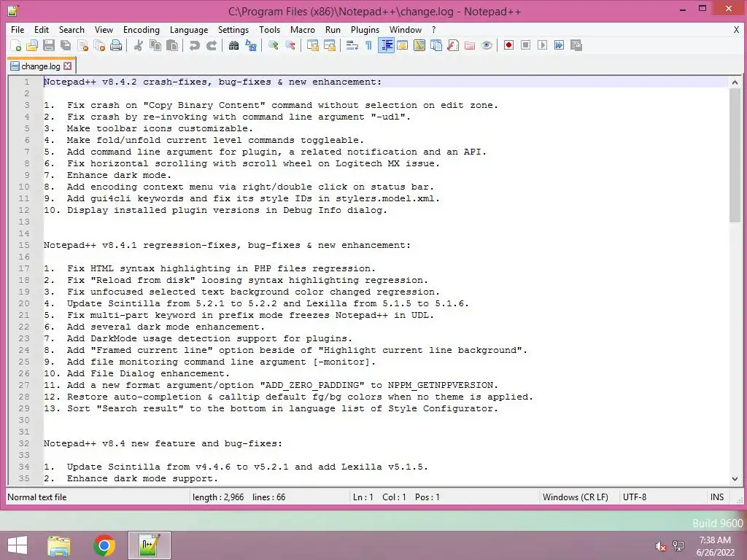The width and height of the screenshot is (747, 560).
Task: Open the Replace dialog toolbar icon
Action: pyautogui.click(x=251, y=46)
